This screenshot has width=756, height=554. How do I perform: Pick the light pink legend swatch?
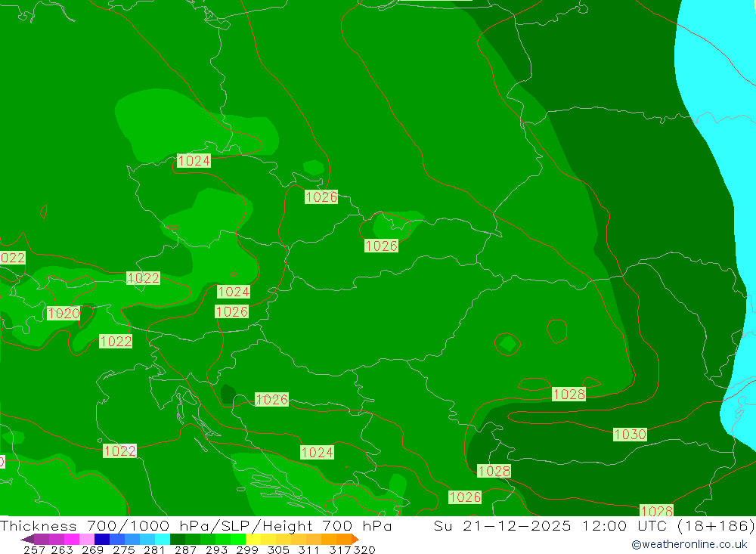pyautogui.click(x=86, y=539)
